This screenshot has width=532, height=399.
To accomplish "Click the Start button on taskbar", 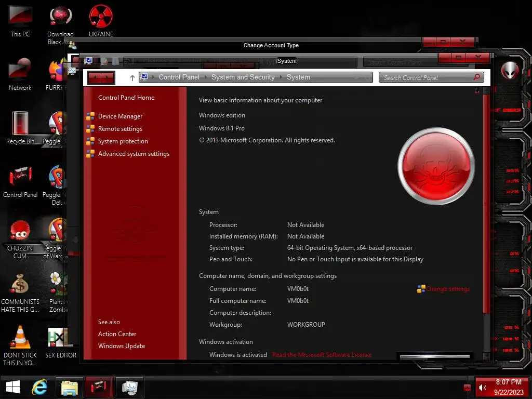I will [13, 387].
